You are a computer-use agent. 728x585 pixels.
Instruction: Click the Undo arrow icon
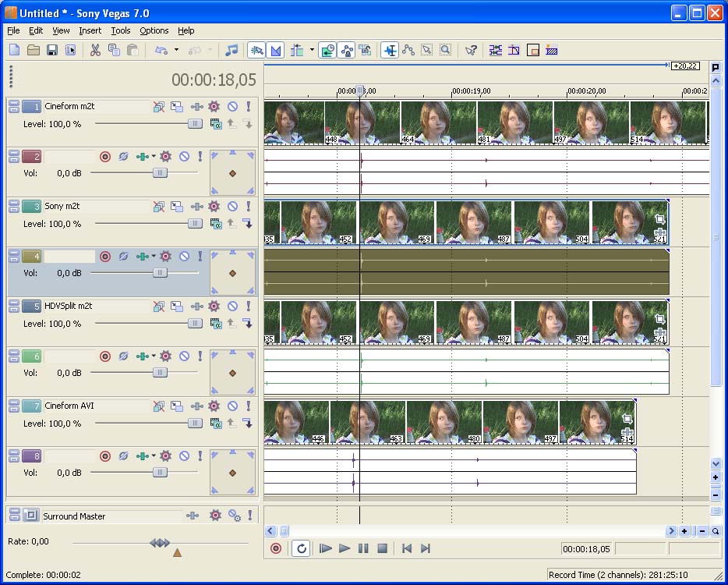[x=161, y=50]
